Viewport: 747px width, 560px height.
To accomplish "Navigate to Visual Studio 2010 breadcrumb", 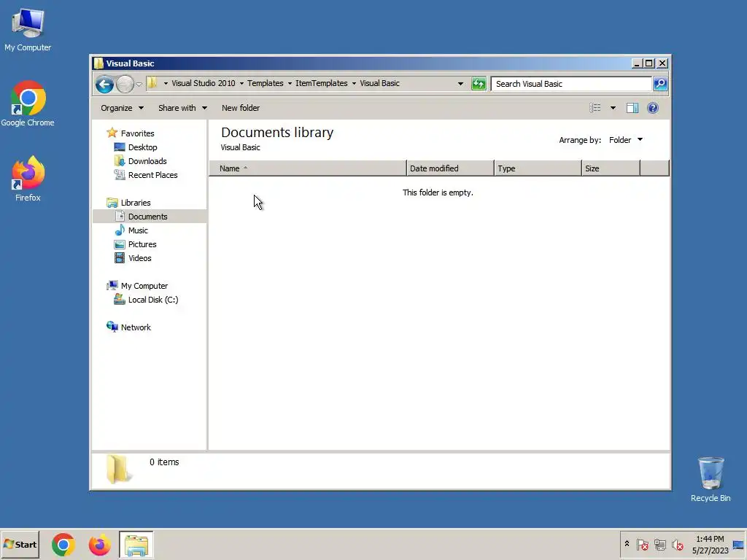I will (204, 83).
